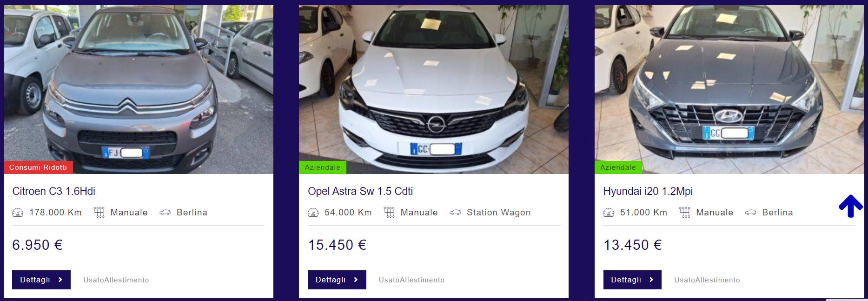The image size is (868, 301).
Task: Click the gearbox icon on Citroen C3 card
Action: pyautogui.click(x=99, y=213)
